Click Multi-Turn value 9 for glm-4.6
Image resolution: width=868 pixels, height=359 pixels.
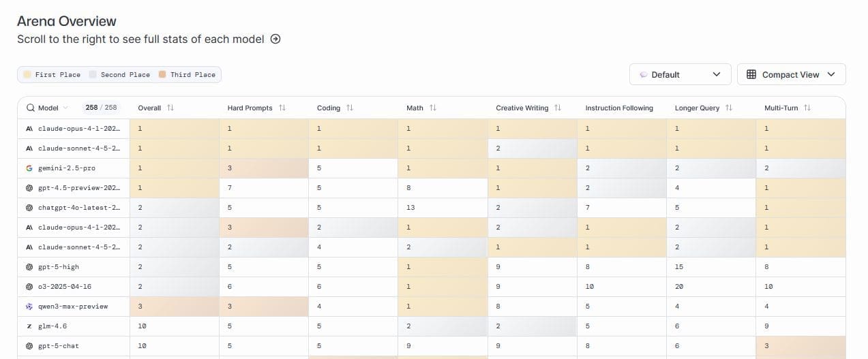pyautogui.click(x=766, y=326)
